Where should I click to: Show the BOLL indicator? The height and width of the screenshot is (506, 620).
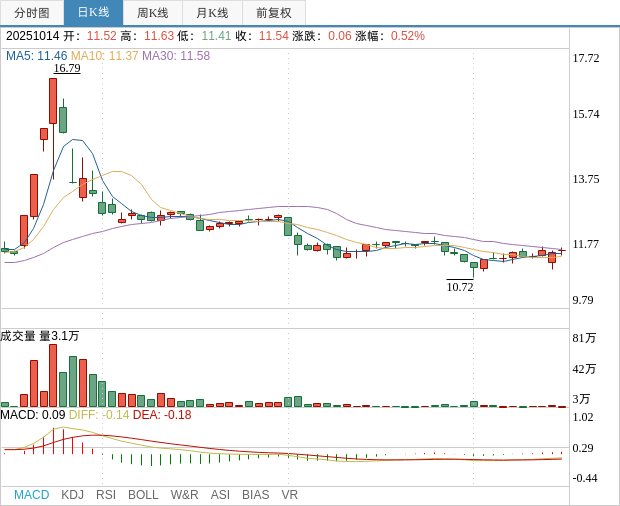[143, 495]
